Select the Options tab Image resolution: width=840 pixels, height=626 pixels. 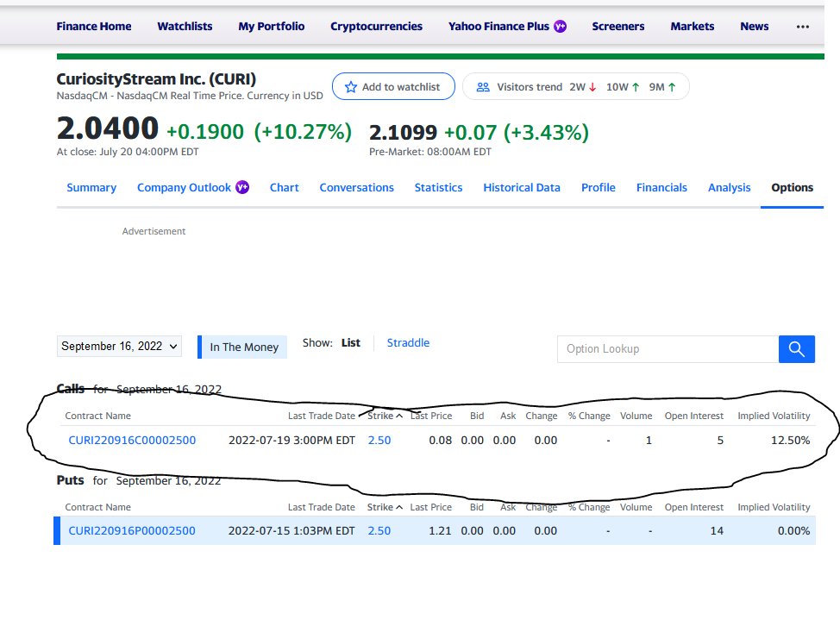[793, 187]
